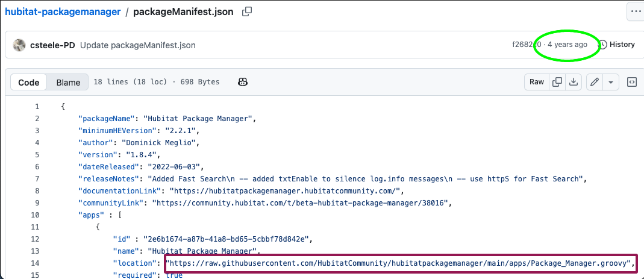Screen dimensions: 644x279
Task: Click the History clock icon
Action: (602, 45)
